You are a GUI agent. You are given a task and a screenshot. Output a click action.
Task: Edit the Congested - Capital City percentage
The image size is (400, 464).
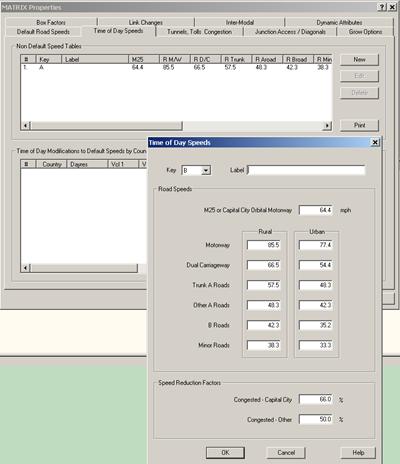[316, 399]
